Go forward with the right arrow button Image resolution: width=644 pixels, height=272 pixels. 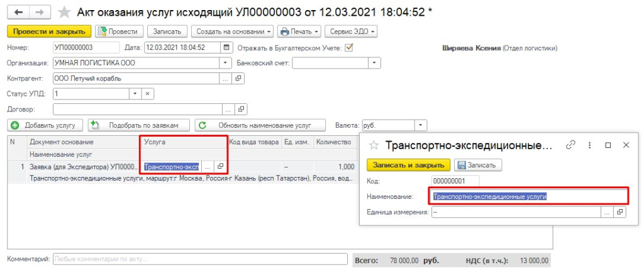40,12
